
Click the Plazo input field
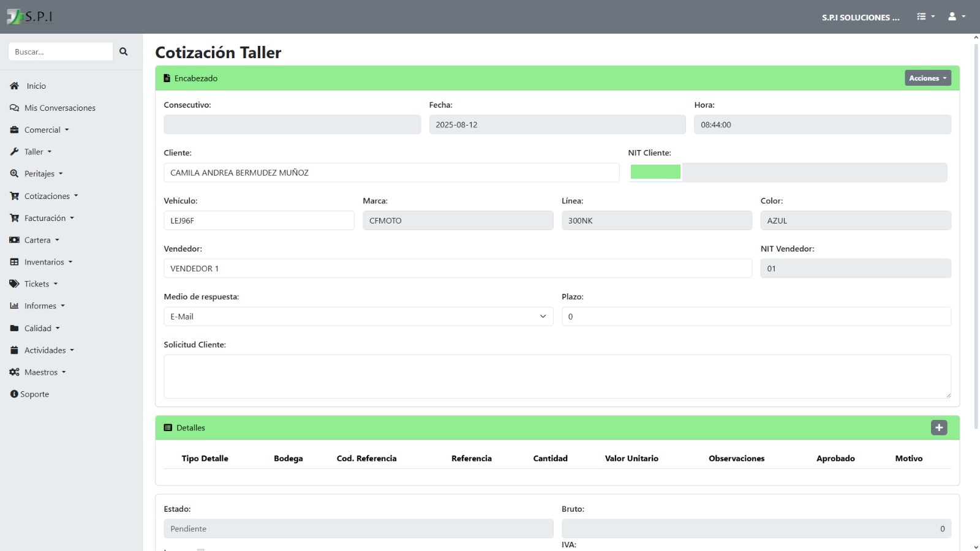tap(756, 317)
